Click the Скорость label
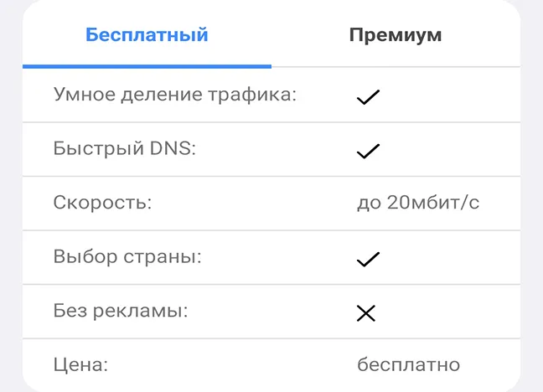The image size is (543, 392). coord(102,203)
